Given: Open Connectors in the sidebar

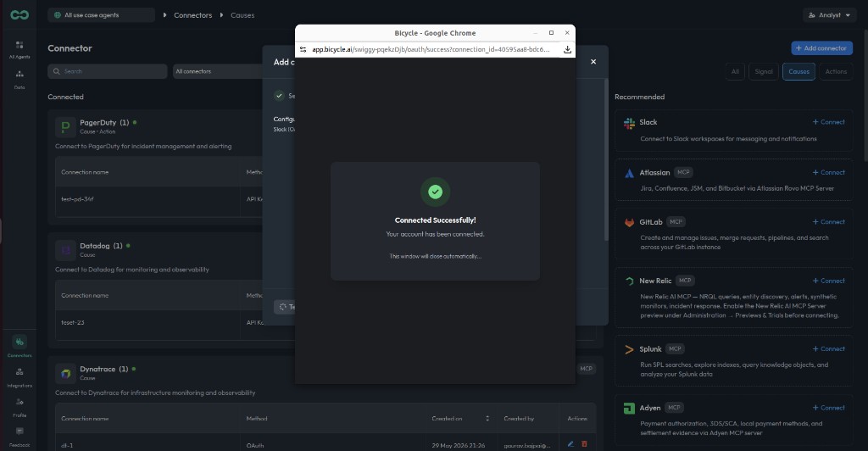Looking at the screenshot, I should coord(19,347).
